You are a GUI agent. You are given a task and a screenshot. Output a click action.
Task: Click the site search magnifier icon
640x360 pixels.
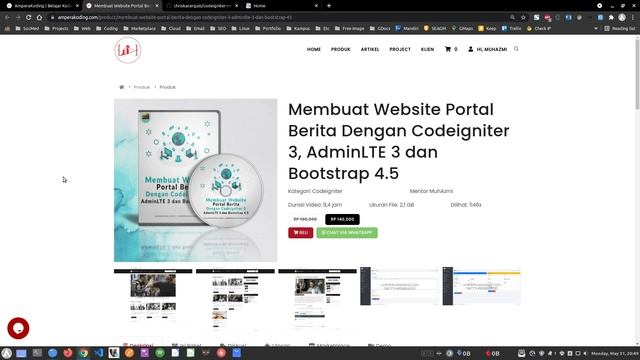[516, 49]
